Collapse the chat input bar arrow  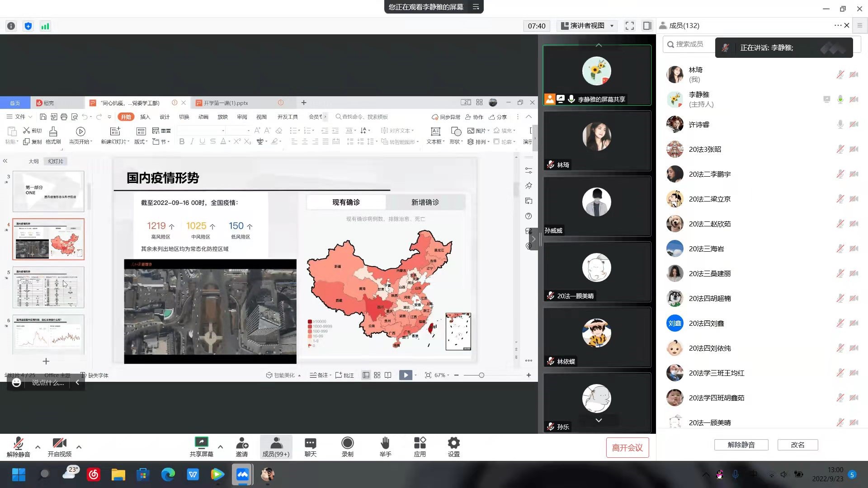point(77,383)
